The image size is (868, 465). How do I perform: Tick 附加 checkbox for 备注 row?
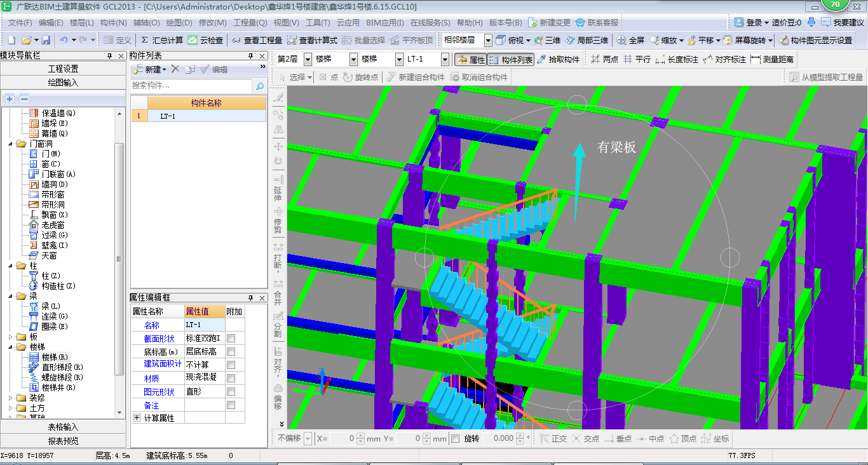click(x=231, y=405)
